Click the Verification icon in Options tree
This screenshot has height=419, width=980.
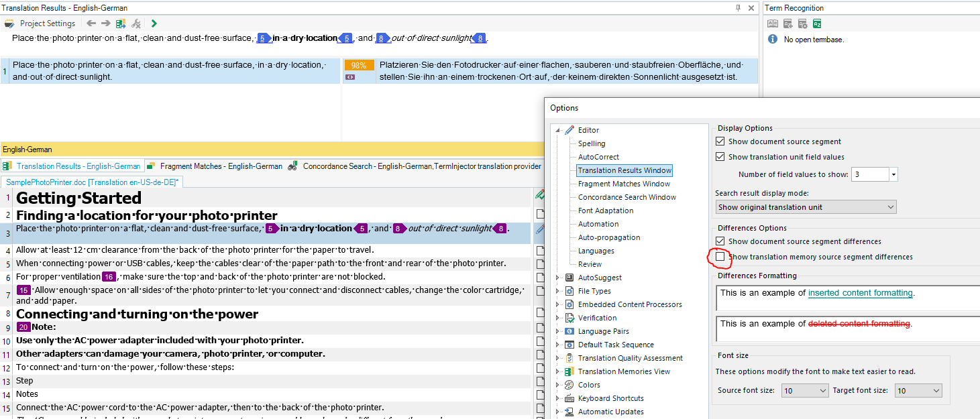[569, 318]
